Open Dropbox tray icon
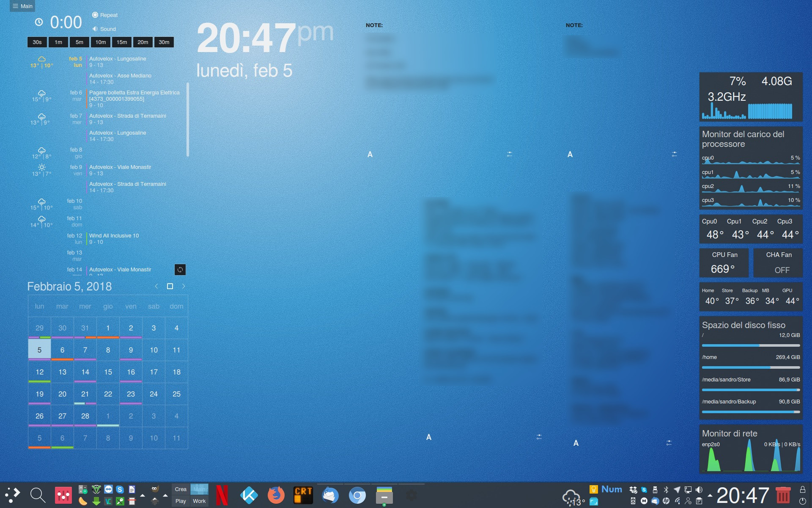The height and width of the screenshot is (508, 812). tap(633, 490)
